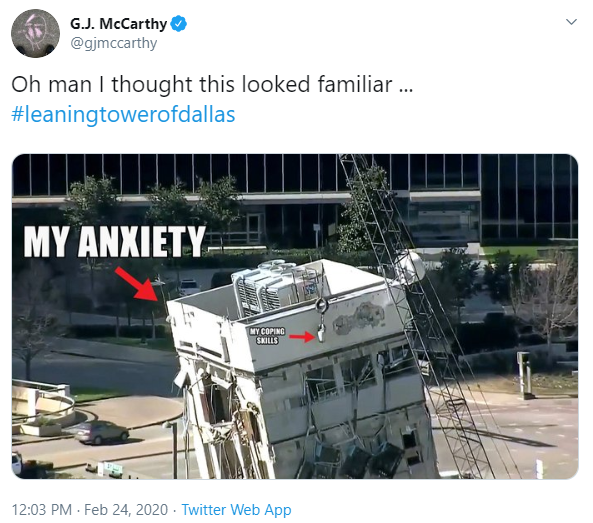This screenshot has width=593, height=523.
Task: Open the tweet options chevron menu
Action: (571, 22)
